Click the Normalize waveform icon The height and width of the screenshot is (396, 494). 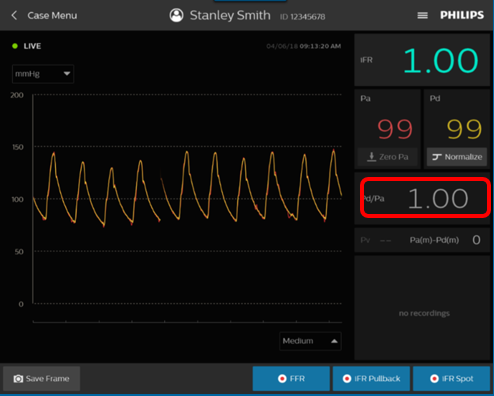point(437,157)
